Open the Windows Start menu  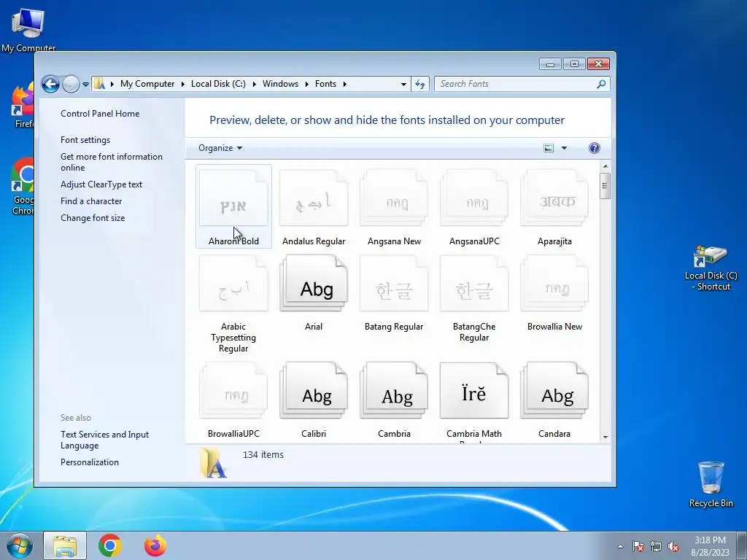20,545
